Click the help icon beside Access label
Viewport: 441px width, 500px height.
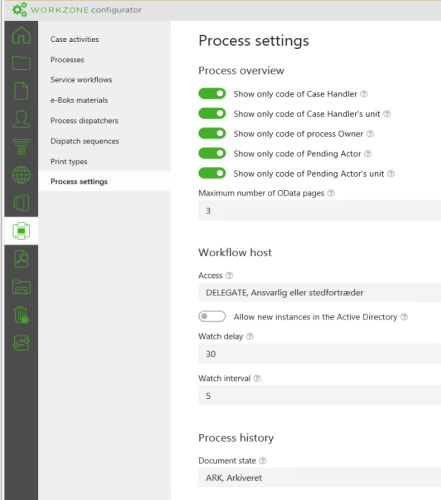(229, 275)
